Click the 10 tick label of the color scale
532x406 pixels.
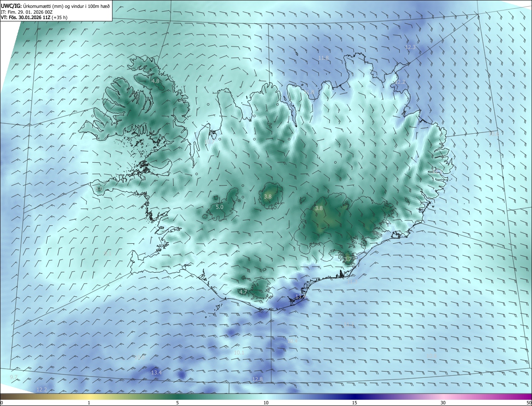(x=266, y=403)
